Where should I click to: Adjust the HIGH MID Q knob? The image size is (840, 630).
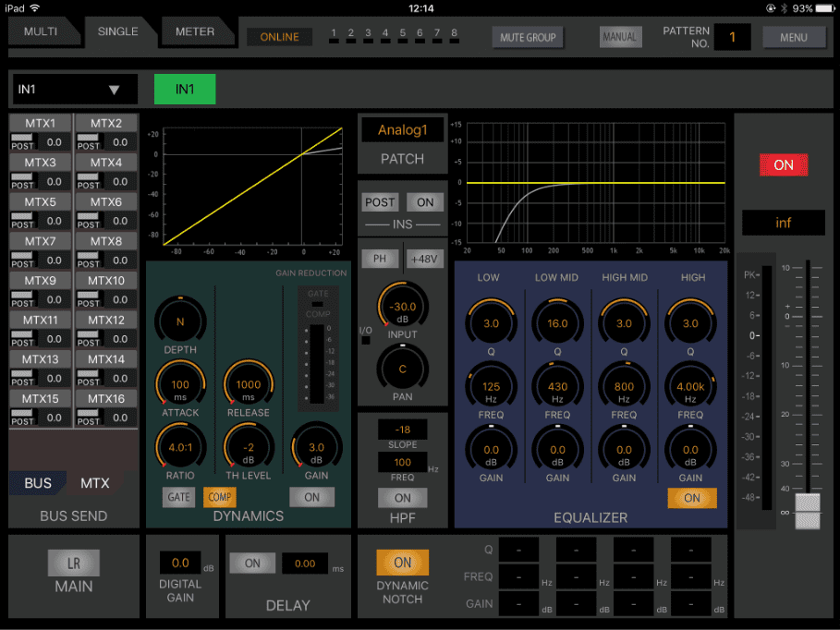[x=624, y=323]
